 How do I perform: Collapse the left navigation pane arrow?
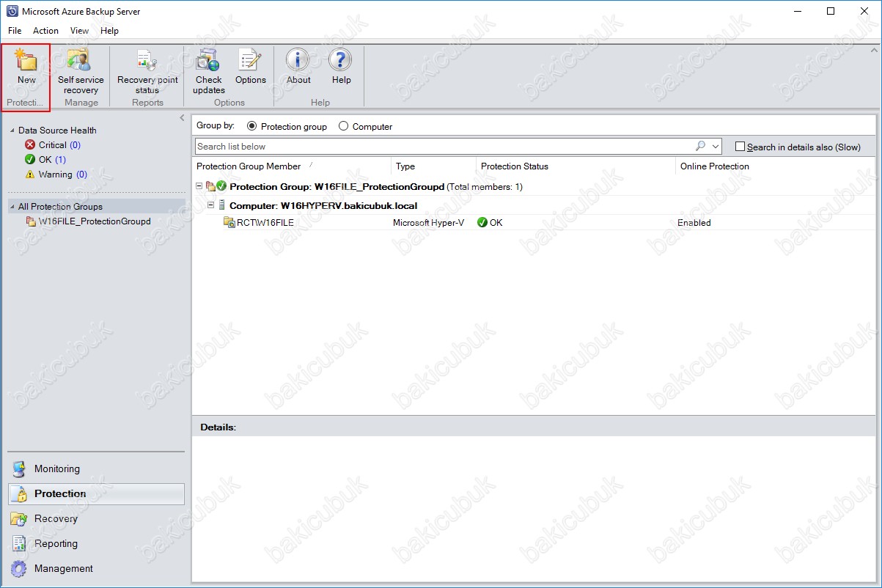(x=182, y=118)
